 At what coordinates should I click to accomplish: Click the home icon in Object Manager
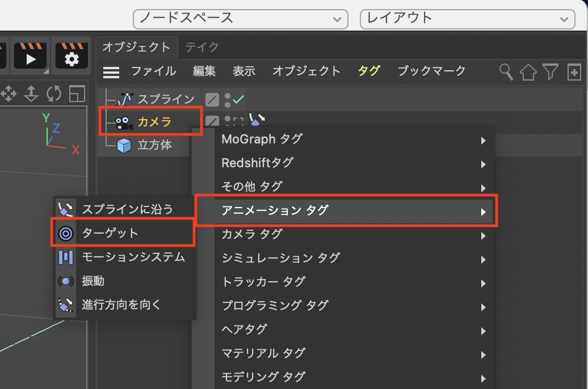(x=528, y=72)
